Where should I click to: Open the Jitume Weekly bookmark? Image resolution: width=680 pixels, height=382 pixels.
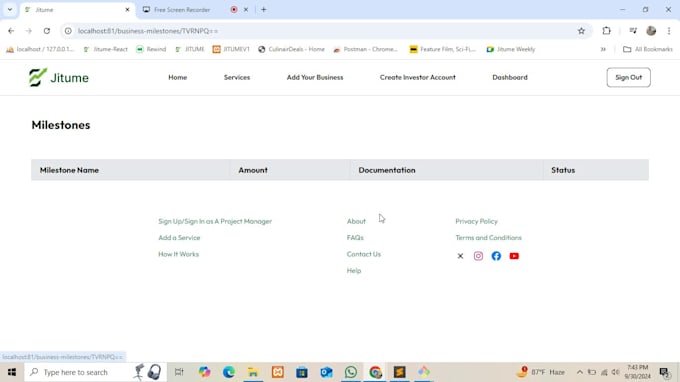pyautogui.click(x=511, y=49)
